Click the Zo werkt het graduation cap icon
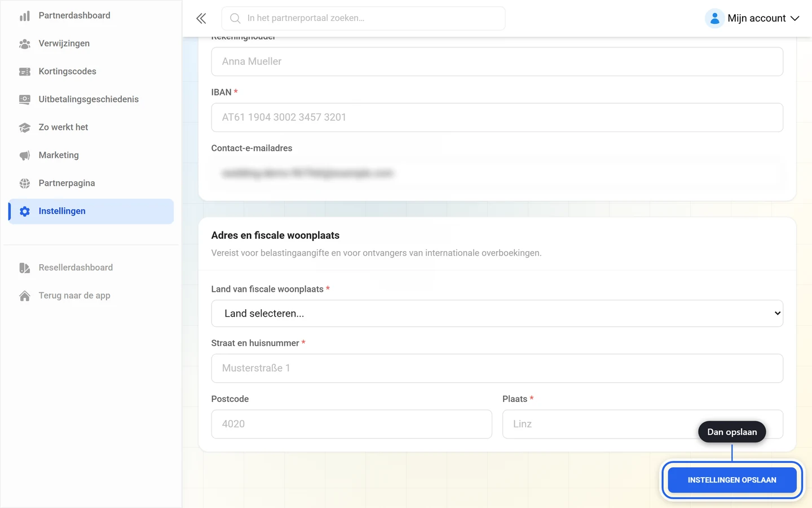Screen dimensions: 812x508 25,128
